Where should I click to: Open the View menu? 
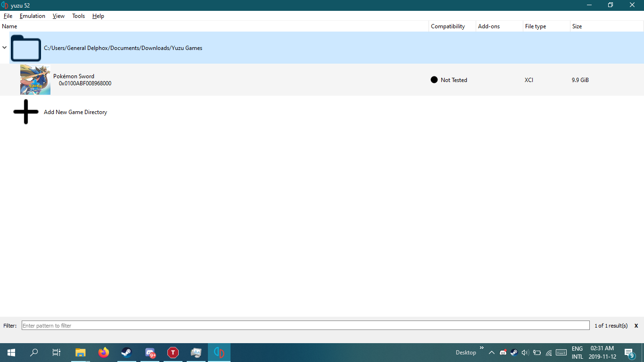[x=59, y=16]
